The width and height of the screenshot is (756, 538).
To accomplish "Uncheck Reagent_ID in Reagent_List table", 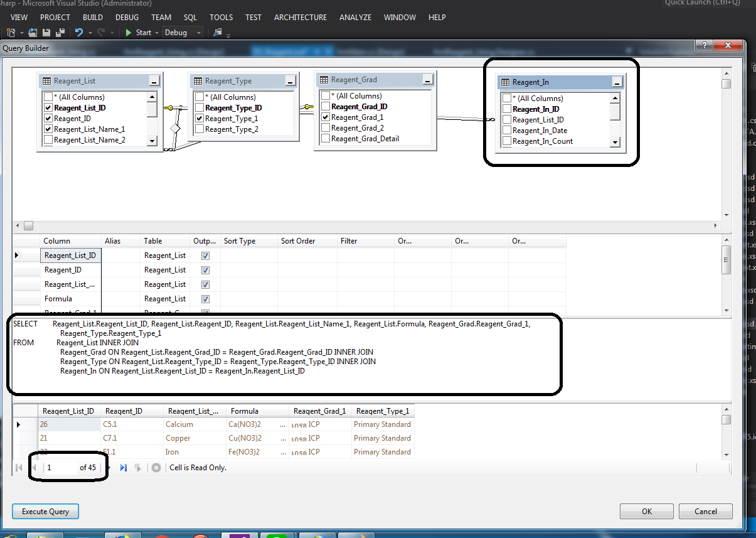I will click(x=48, y=119).
